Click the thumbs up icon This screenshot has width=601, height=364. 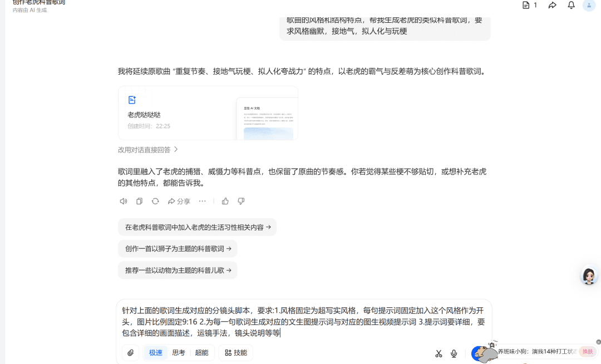click(225, 201)
